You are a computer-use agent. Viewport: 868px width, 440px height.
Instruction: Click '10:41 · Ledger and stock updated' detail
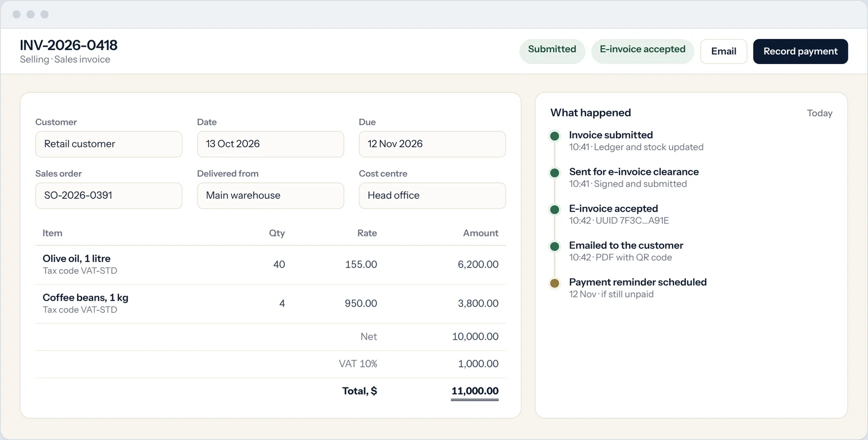636,147
